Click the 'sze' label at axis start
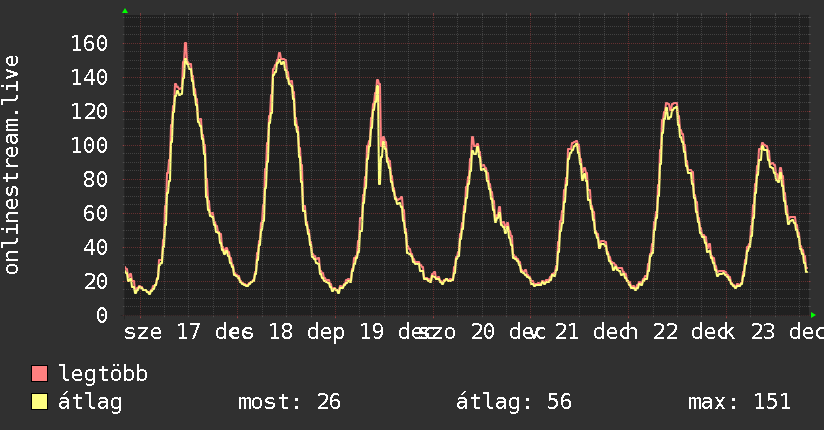 click(142, 333)
